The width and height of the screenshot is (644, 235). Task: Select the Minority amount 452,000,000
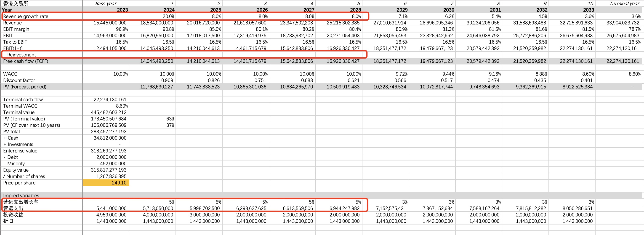pos(111,163)
